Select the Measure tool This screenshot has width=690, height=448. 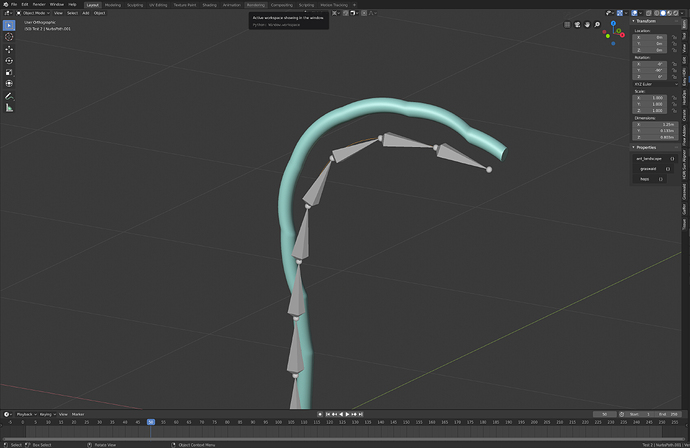pyautogui.click(x=9, y=108)
